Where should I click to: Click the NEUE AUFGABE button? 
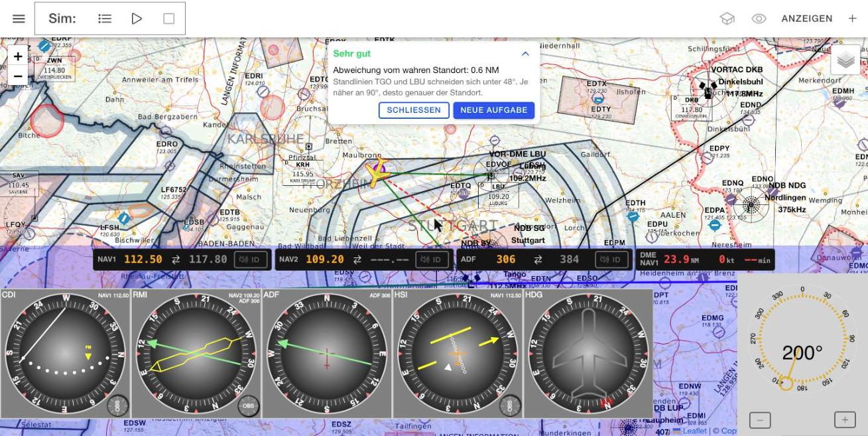[494, 110]
